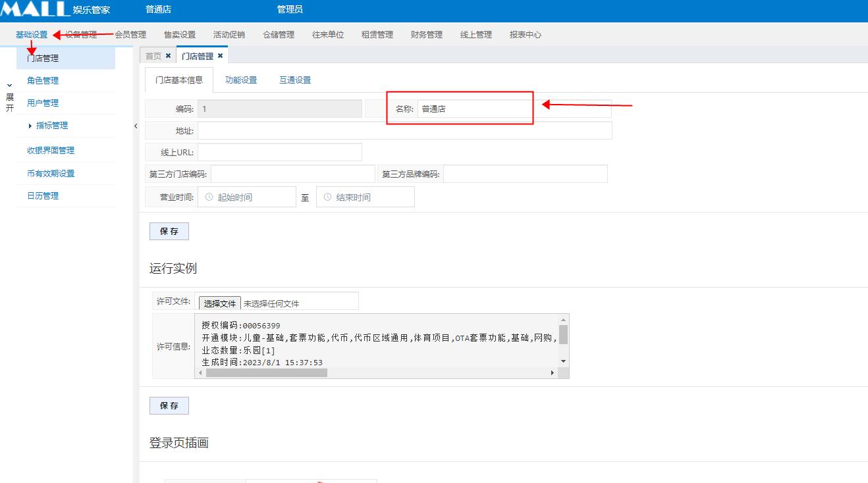Click the 管理员 user label in header
Screen dimensions: 868x483
(290, 10)
